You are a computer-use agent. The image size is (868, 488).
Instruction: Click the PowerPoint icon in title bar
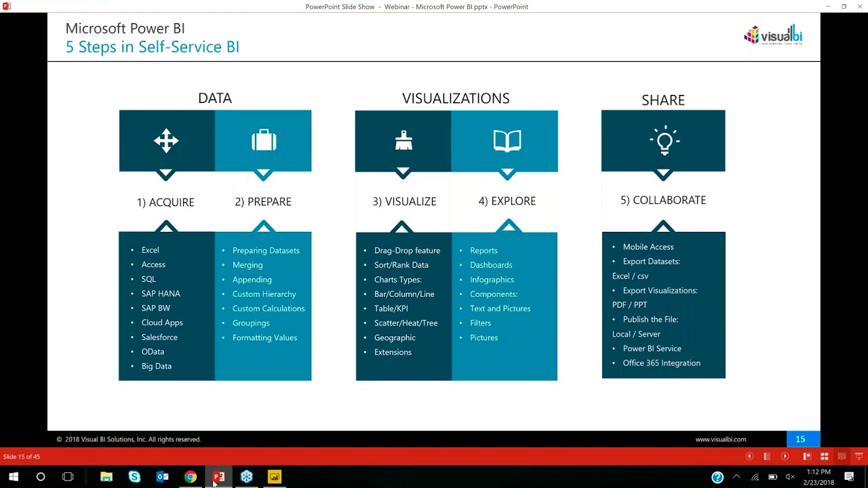point(7,6)
